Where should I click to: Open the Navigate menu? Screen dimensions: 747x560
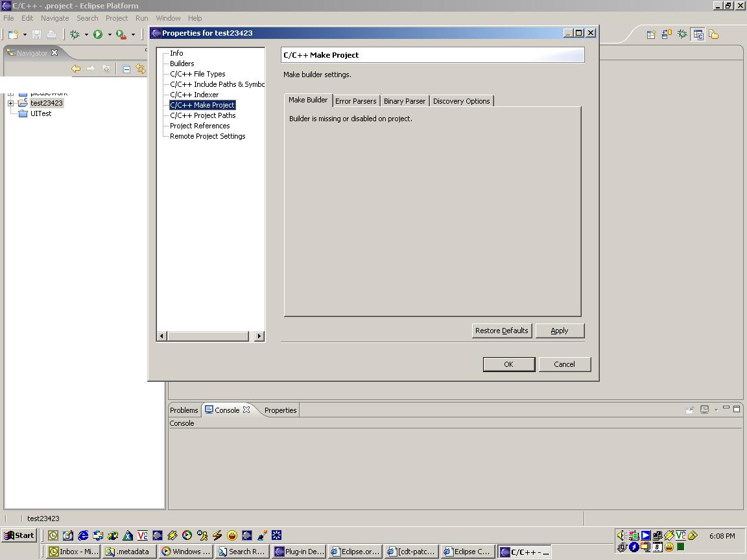tap(54, 18)
